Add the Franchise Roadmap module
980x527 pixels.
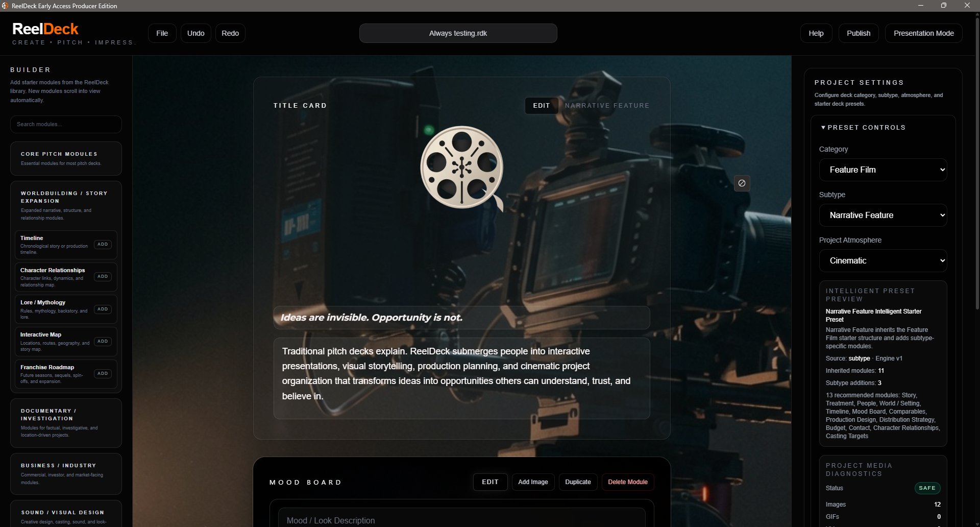coord(103,374)
